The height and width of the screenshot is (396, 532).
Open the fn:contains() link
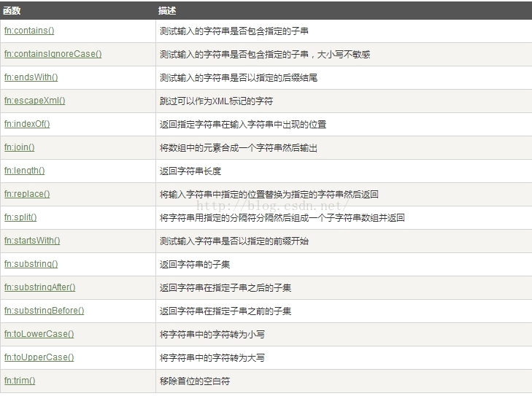29,31
